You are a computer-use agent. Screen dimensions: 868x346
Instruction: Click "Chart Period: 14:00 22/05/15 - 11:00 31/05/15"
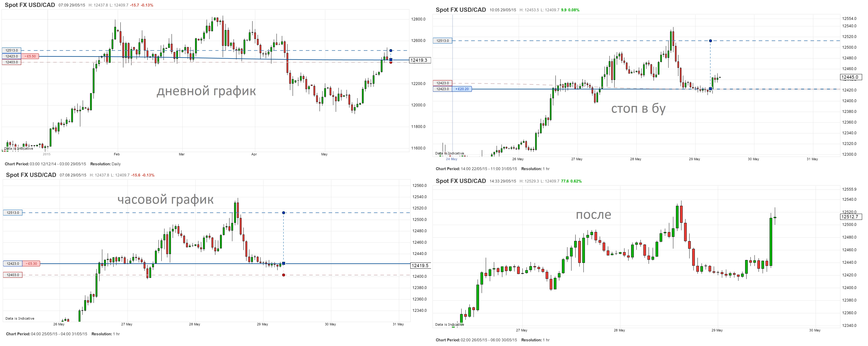(476, 169)
